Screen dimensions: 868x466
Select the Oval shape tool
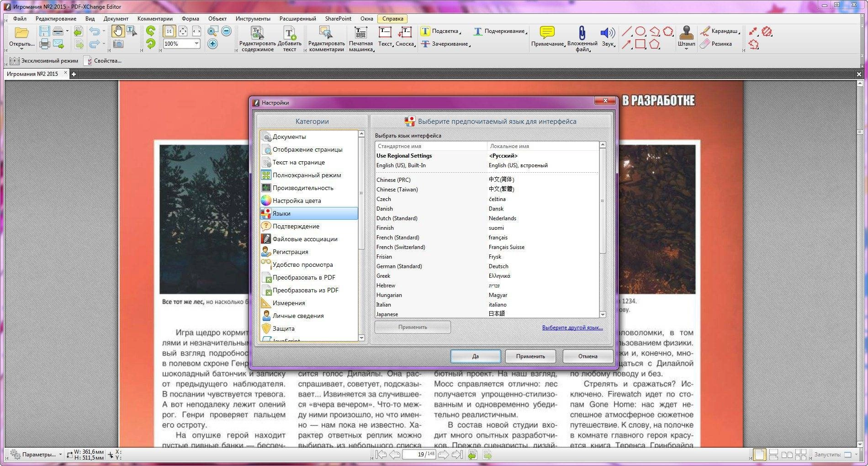[x=640, y=31]
